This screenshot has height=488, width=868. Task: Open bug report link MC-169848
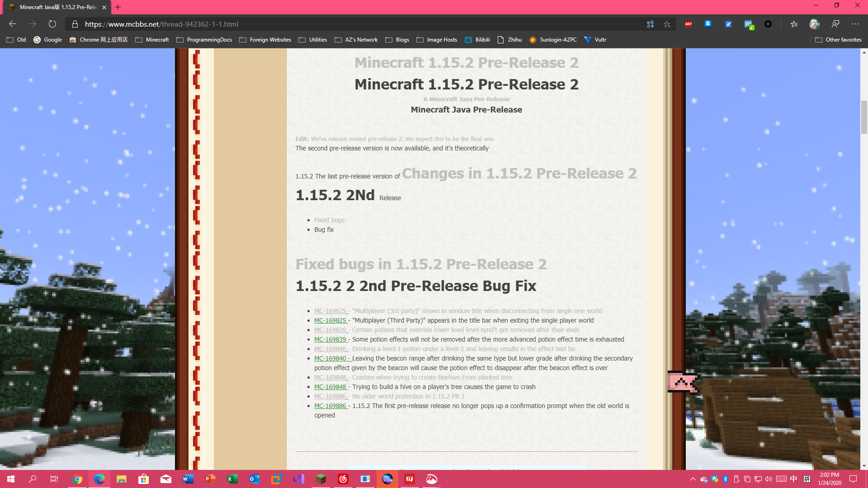coord(330,387)
